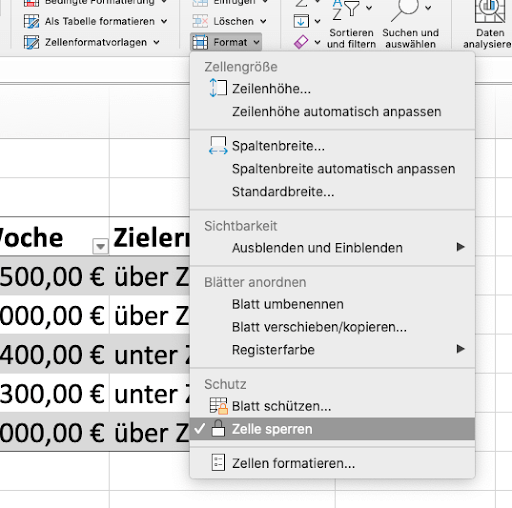Click the Format ribbon icon
512x508 pixels.
point(200,42)
